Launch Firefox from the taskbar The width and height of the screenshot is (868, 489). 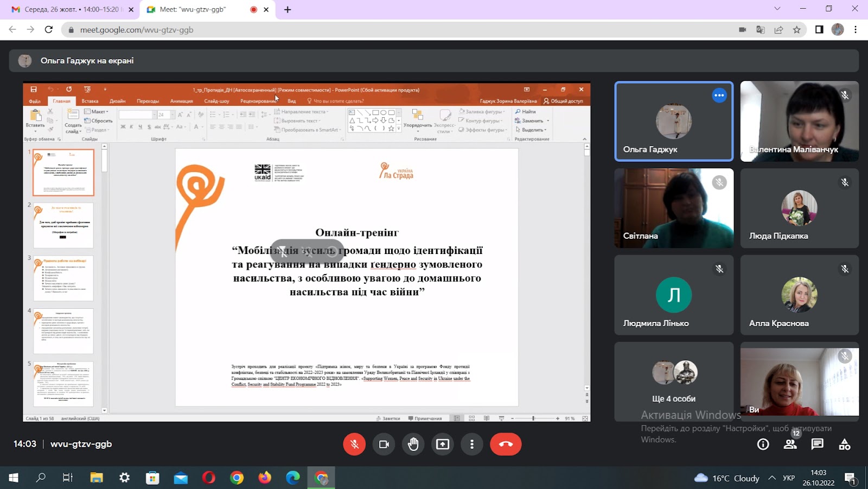(x=265, y=478)
